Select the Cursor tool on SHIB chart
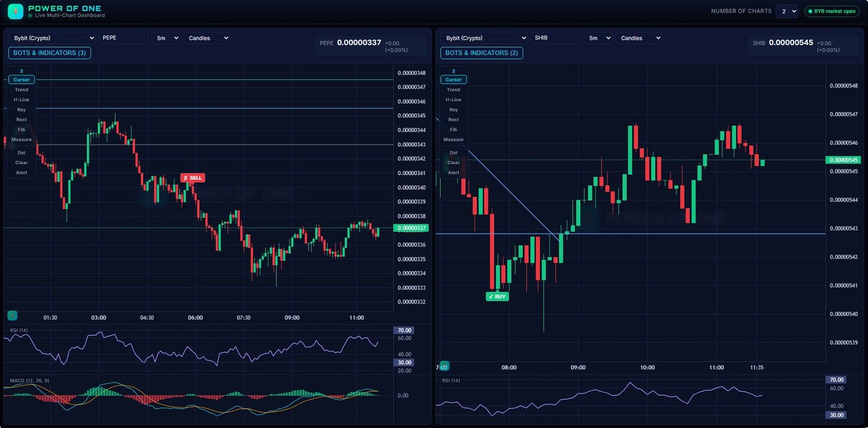The width and height of the screenshot is (868, 428). tap(454, 80)
